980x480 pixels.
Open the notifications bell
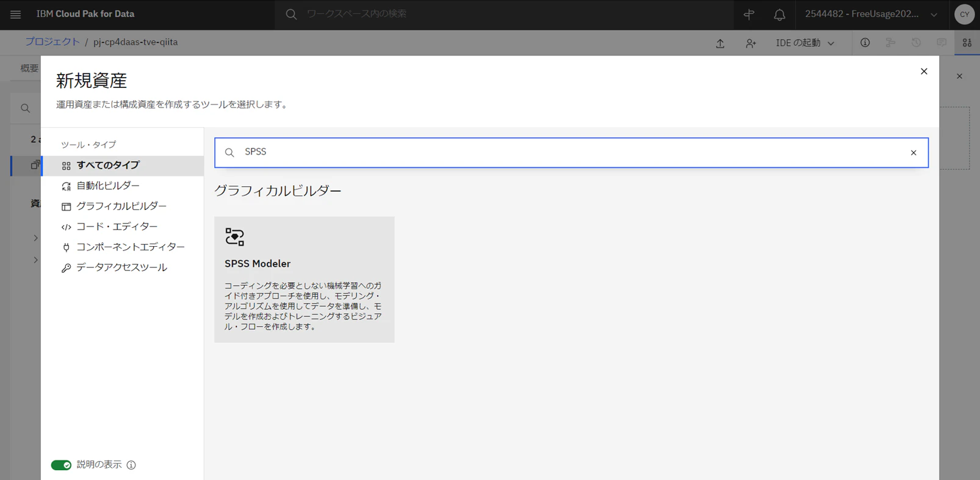(779, 15)
